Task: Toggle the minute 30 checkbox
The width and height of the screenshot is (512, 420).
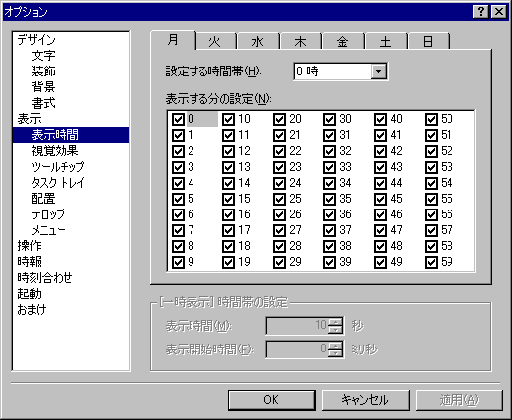Action: 329,119
